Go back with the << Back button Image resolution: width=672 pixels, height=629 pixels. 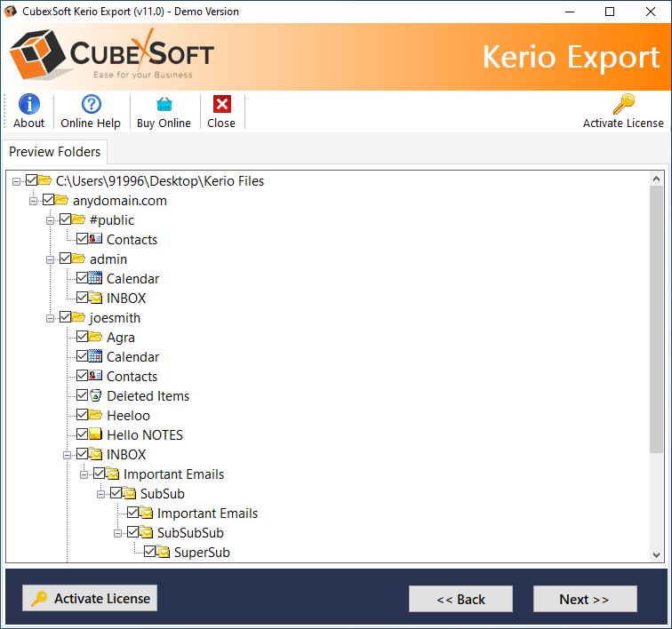point(460,599)
